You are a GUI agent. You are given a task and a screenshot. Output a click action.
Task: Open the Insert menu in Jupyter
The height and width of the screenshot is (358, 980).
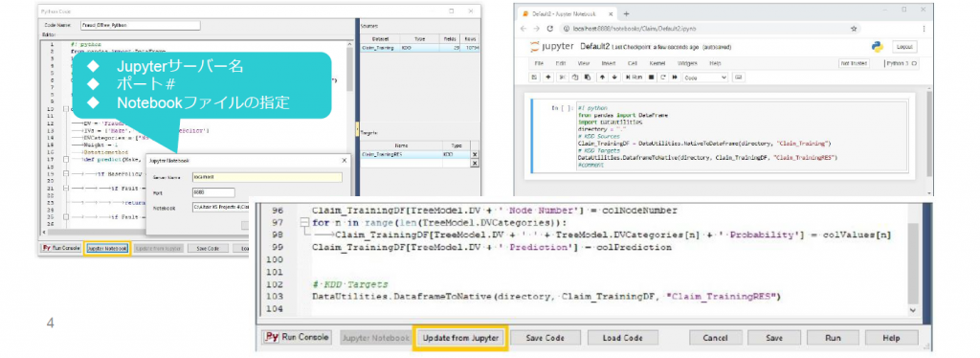[x=608, y=63]
